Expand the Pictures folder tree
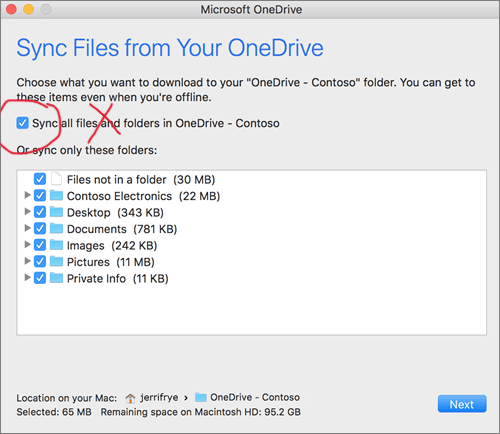This screenshot has width=500, height=434. pyautogui.click(x=27, y=261)
